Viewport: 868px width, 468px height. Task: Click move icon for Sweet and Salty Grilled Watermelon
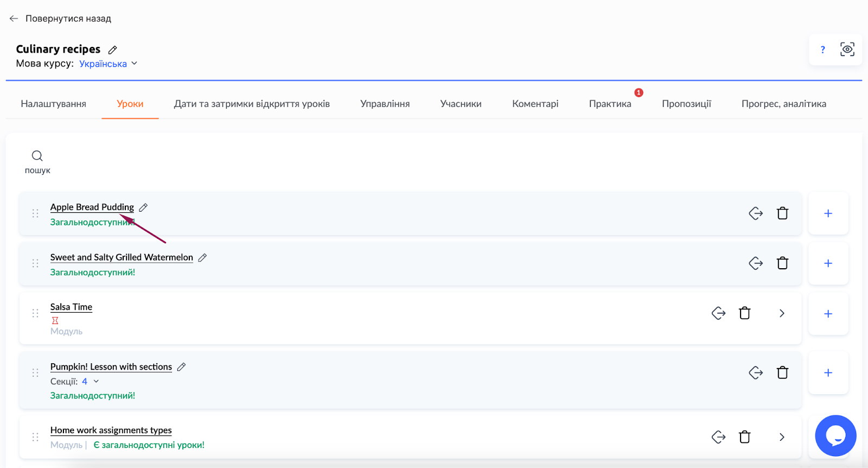pos(756,263)
